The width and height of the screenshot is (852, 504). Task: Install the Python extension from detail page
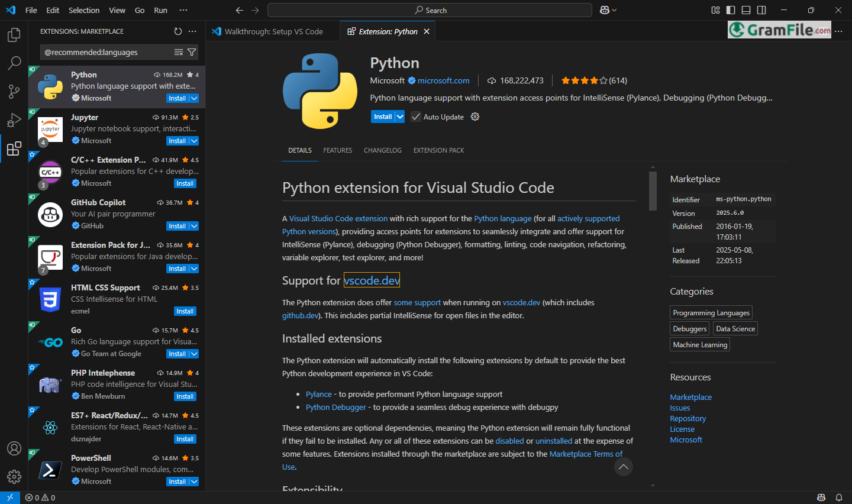(383, 117)
